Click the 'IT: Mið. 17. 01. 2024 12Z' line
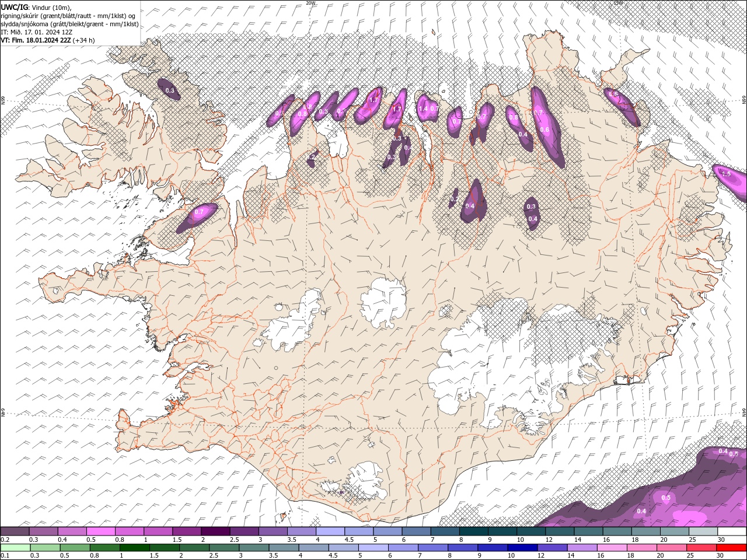This screenshot has height=560, width=747. 36,32
